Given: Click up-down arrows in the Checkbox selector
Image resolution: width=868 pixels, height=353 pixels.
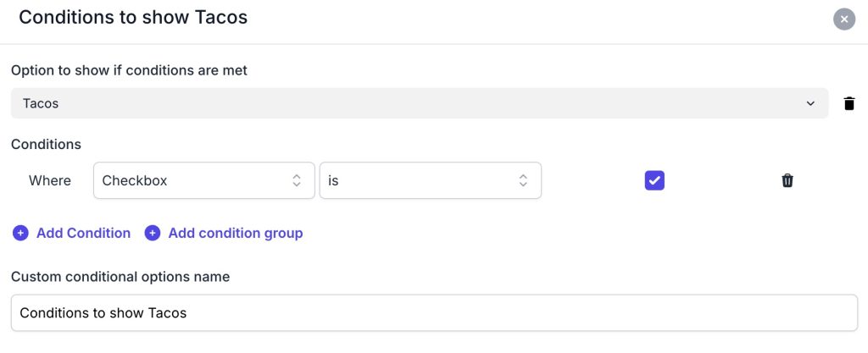Looking at the screenshot, I should tap(297, 180).
